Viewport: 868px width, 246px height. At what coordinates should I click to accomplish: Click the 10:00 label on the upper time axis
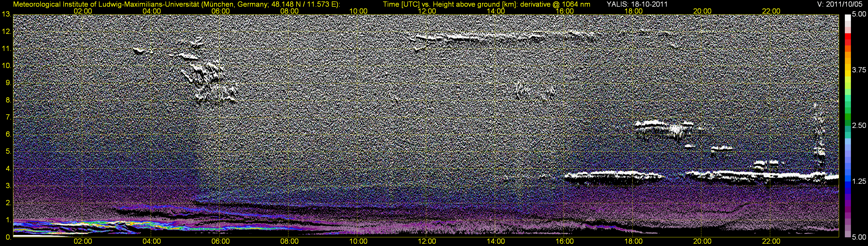coord(358,11)
